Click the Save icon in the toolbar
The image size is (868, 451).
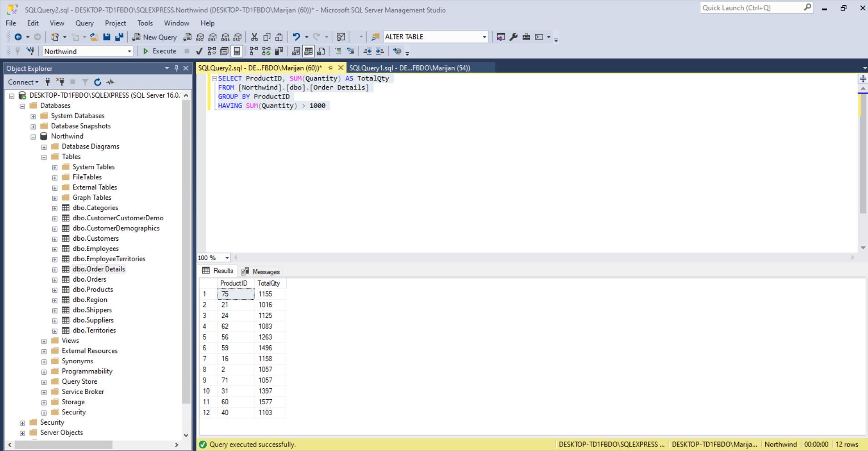106,37
